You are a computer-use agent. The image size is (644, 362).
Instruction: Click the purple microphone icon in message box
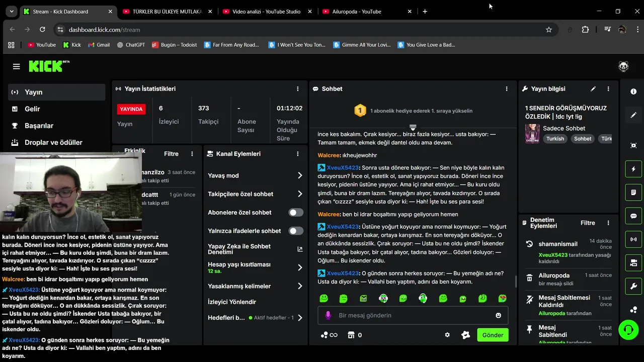(x=328, y=315)
